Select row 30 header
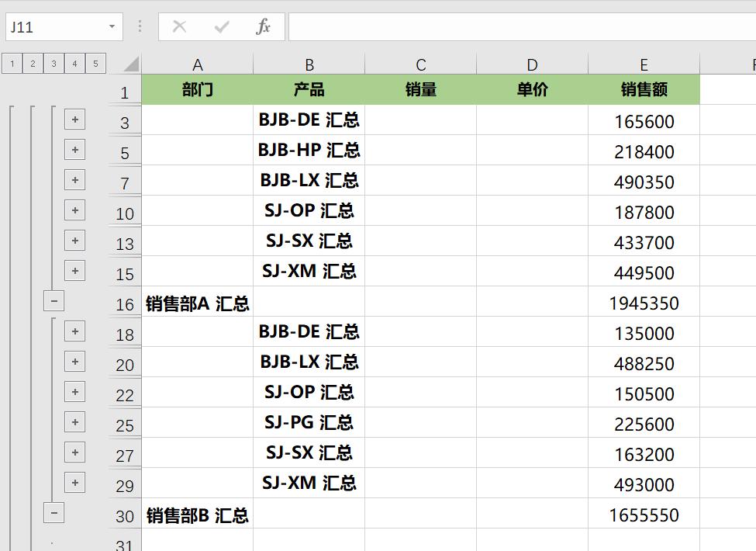Image resolution: width=756 pixels, height=551 pixels. coord(125,514)
